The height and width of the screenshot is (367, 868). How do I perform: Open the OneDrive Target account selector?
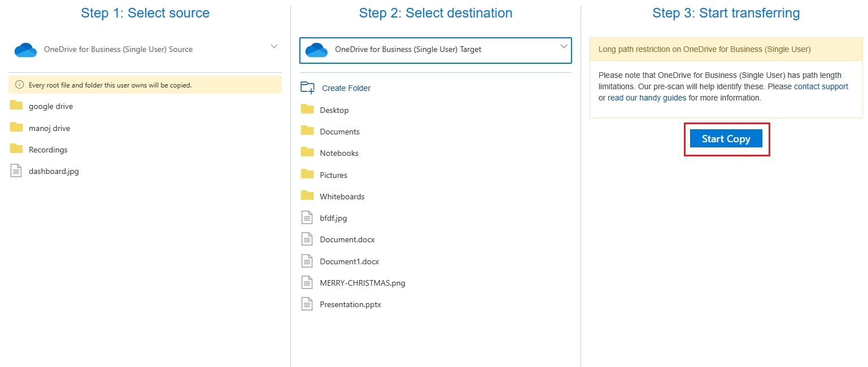click(x=435, y=50)
